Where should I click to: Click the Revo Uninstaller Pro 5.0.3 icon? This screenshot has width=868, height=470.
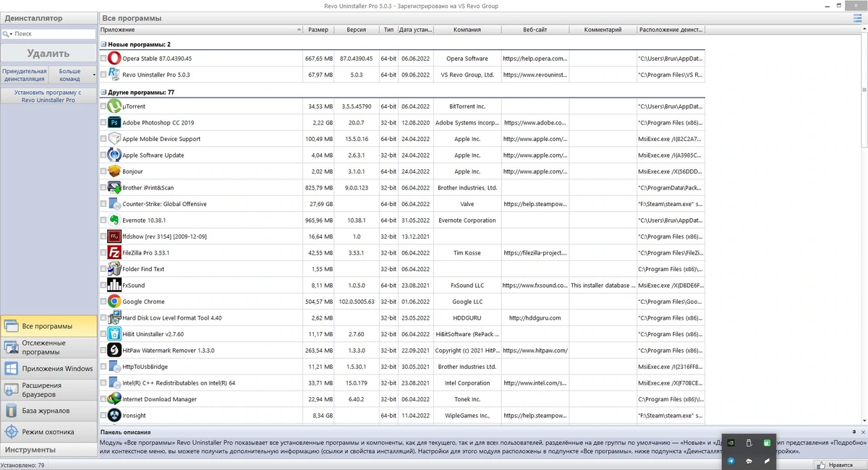click(x=114, y=74)
